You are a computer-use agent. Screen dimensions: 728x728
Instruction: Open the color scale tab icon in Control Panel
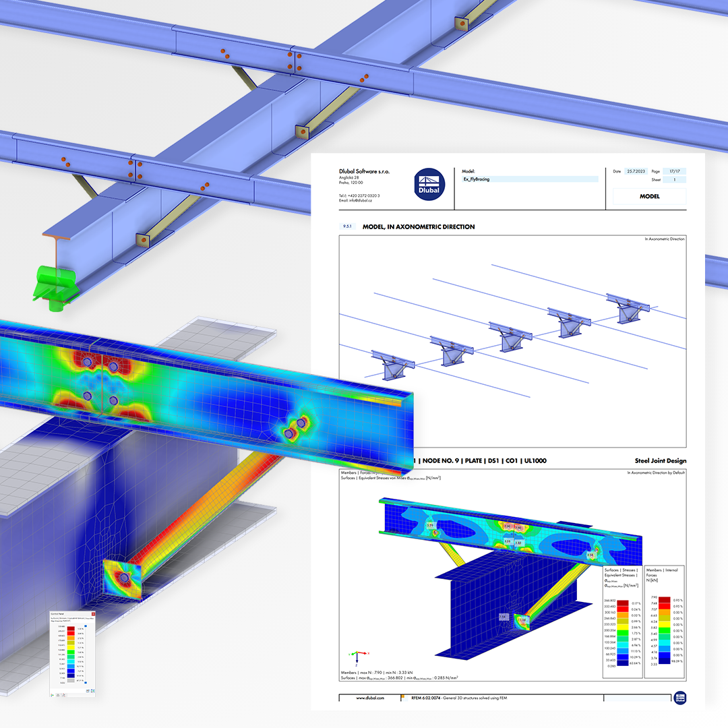click(x=52, y=695)
